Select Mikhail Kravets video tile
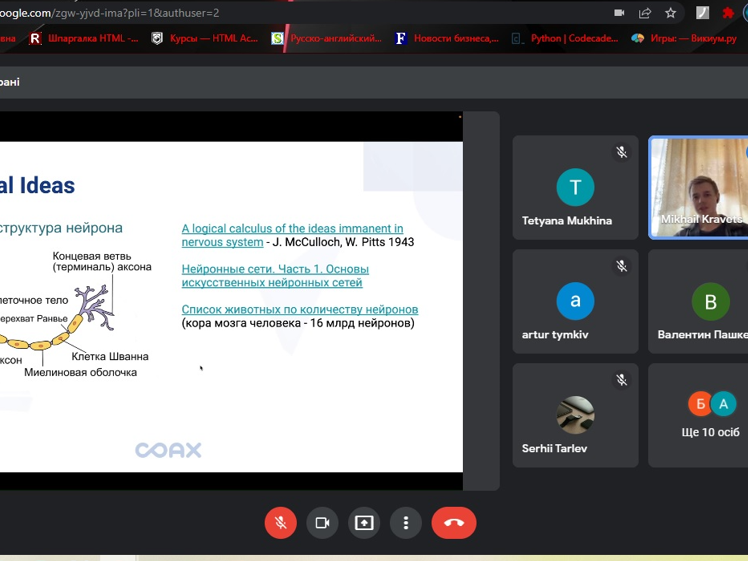Image resolution: width=748 pixels, height=561 pixels. pyautogui.click(x=699, y=187)
